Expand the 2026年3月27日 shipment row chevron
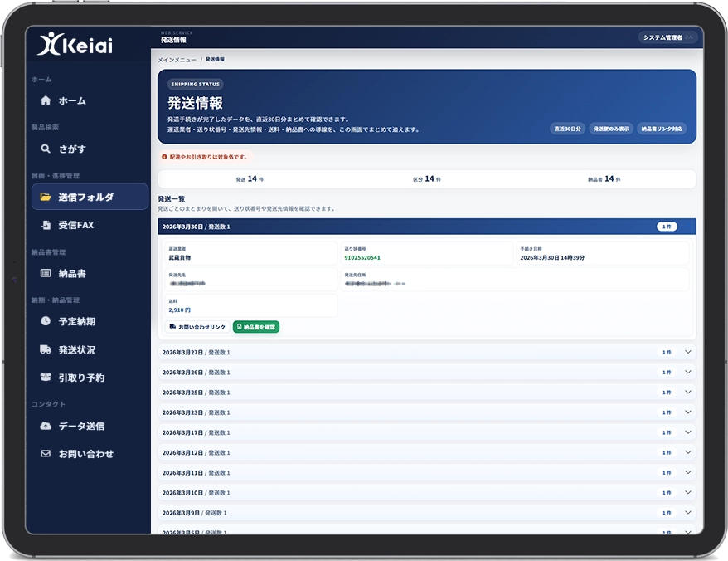Screen dimensions: 728x561 pos(688,352)
